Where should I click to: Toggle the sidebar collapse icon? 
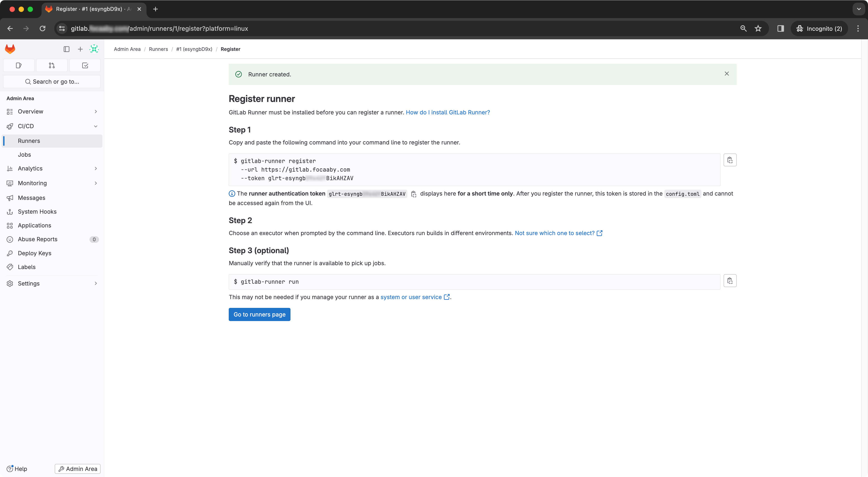tap(66, 49)
